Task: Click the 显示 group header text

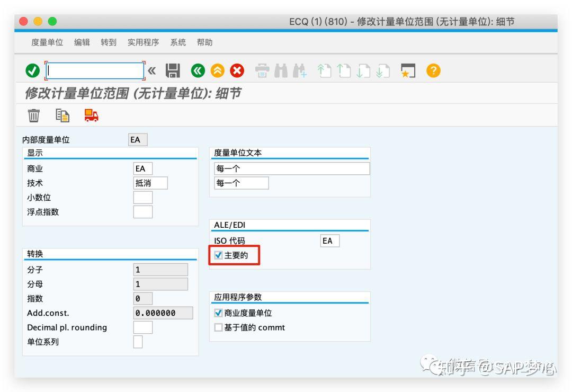Action: coord(35,153)
